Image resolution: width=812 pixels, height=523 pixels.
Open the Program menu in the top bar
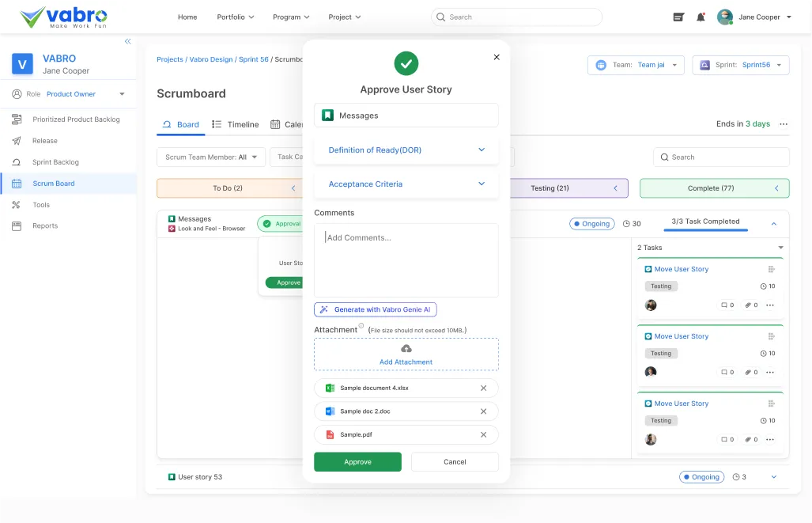290,17
